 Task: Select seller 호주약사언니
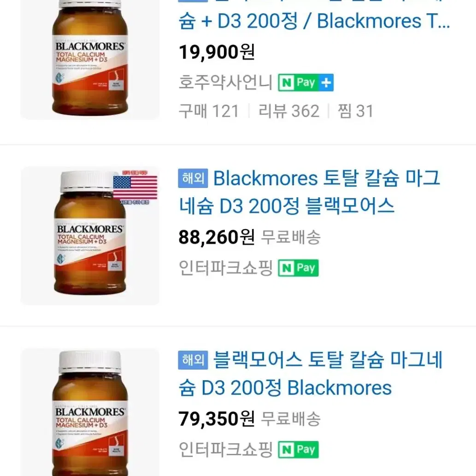(x=225, y=82)
